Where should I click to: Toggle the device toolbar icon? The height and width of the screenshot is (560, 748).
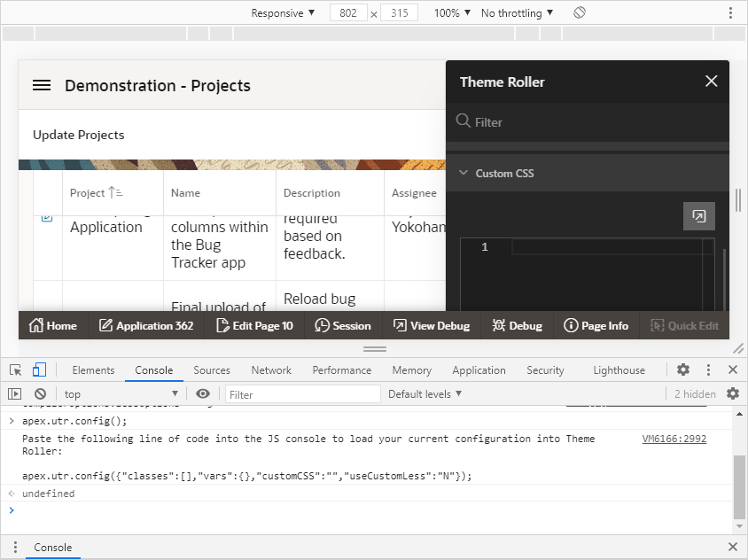coord(39,369)
